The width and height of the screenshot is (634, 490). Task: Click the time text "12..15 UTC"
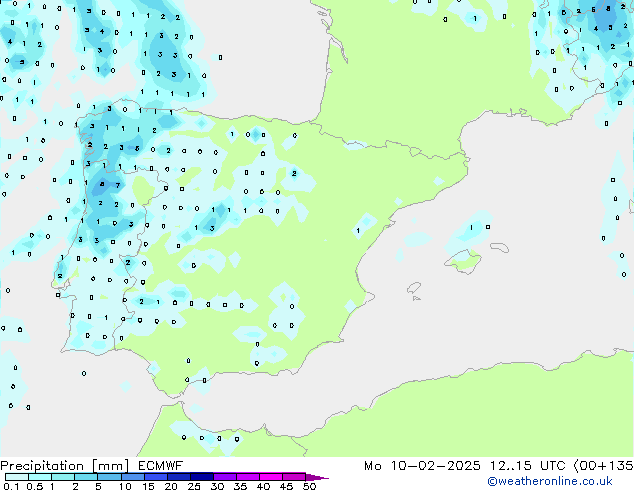tap(527, 466)
